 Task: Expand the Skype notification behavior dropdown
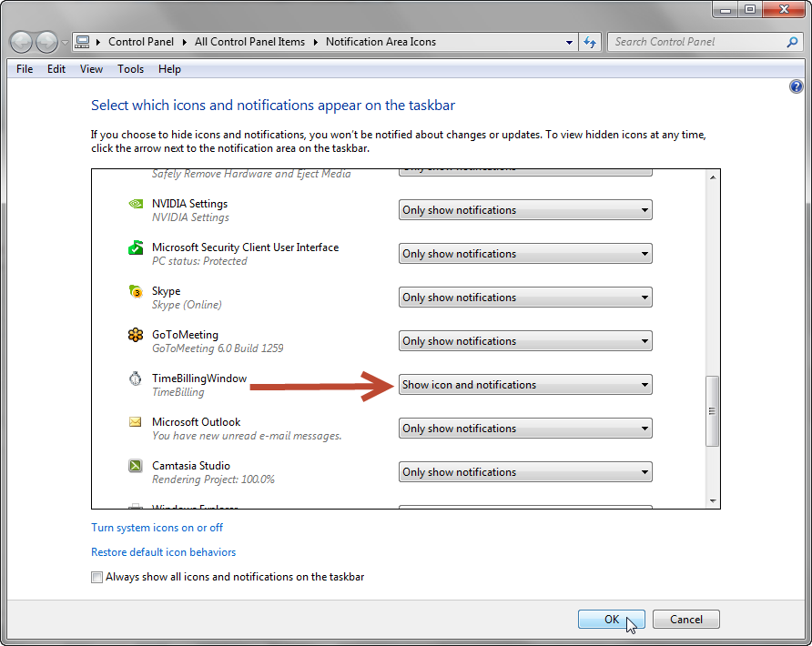click(x=525, y=298)
